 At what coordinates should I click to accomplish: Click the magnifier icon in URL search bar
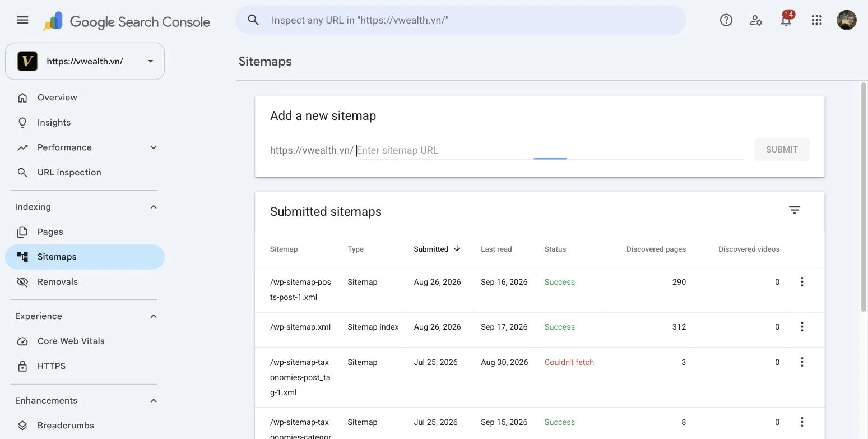(253, 20)
